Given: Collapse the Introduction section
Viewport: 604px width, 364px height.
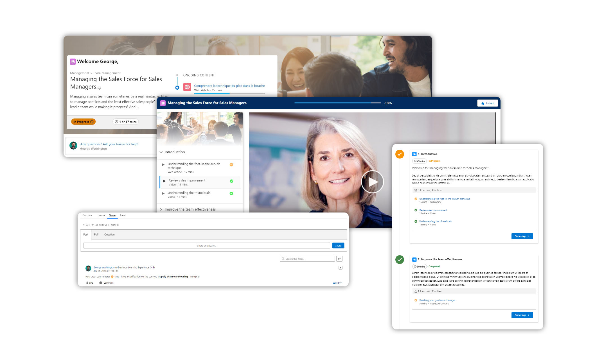Looking at the screenshot, I should [x=161, y=152].
